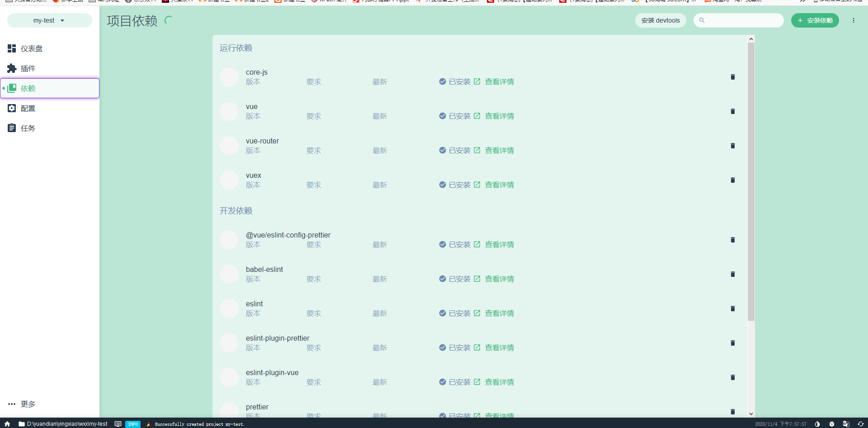Click the INFO log badge

(133, 424)
